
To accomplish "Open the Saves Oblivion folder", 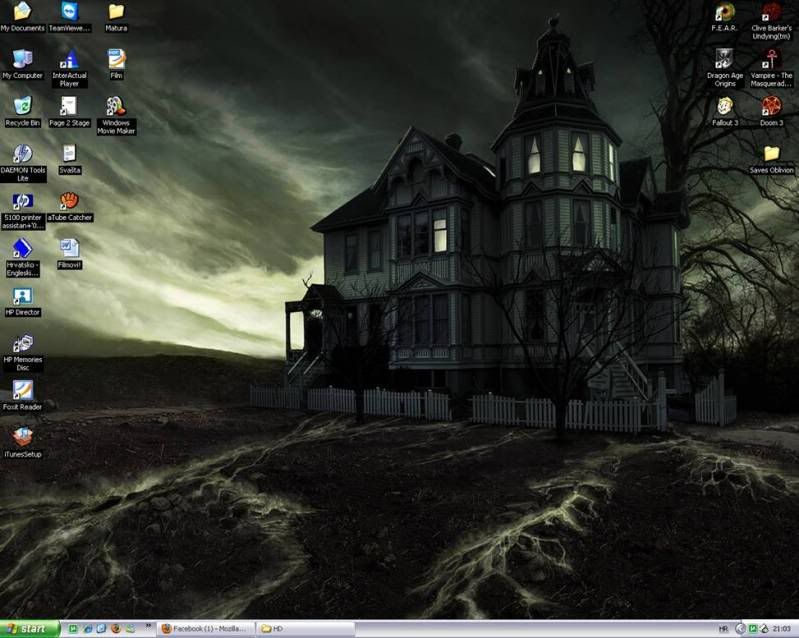I will pos(771,154).
